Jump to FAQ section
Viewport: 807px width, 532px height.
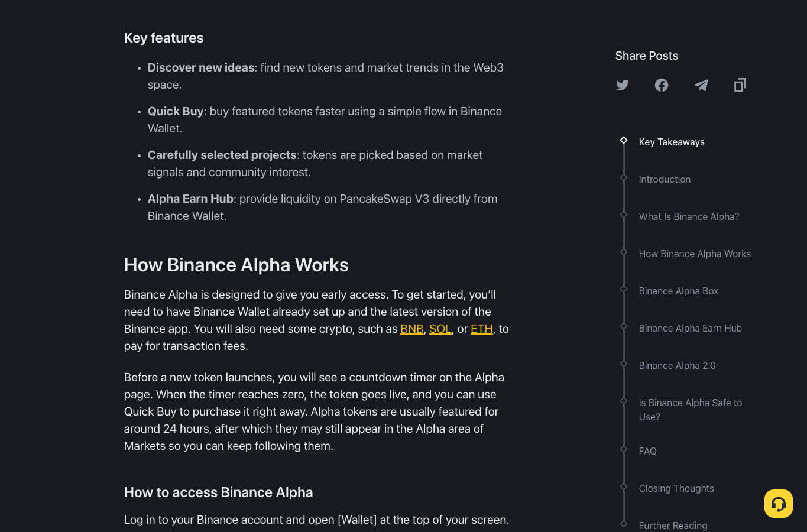[647, 451]
